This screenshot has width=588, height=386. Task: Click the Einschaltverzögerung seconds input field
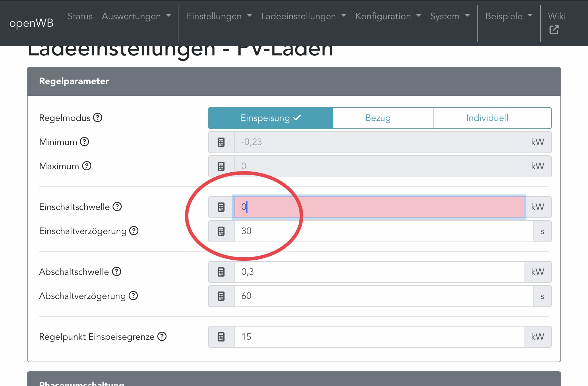click(x=383, y=231)
